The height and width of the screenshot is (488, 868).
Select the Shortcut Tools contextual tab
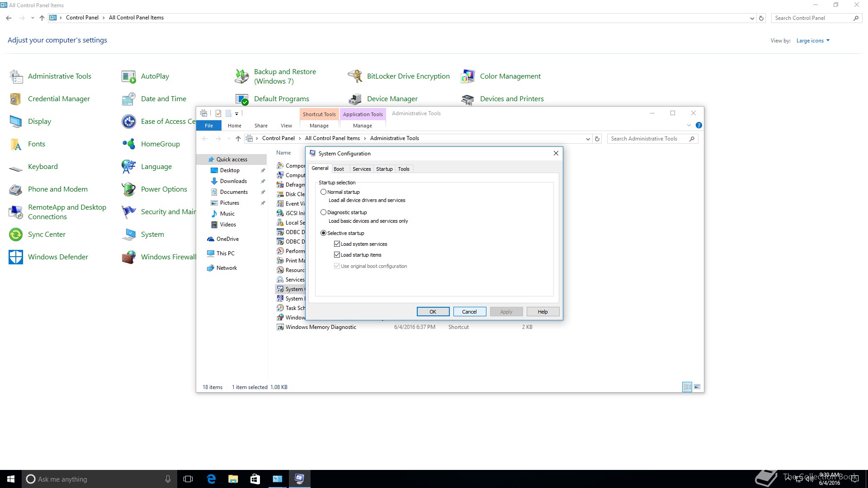point(319,114)
